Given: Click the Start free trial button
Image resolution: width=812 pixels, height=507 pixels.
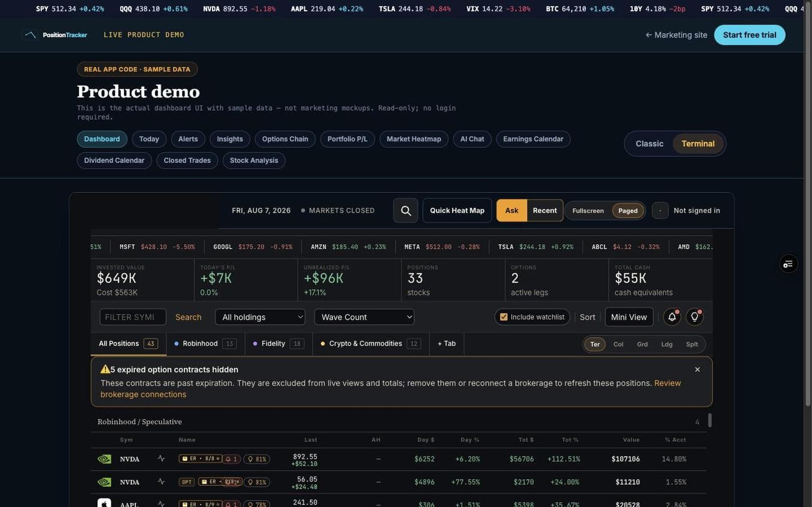Looking at the screenshot, I should coord(750,35).
